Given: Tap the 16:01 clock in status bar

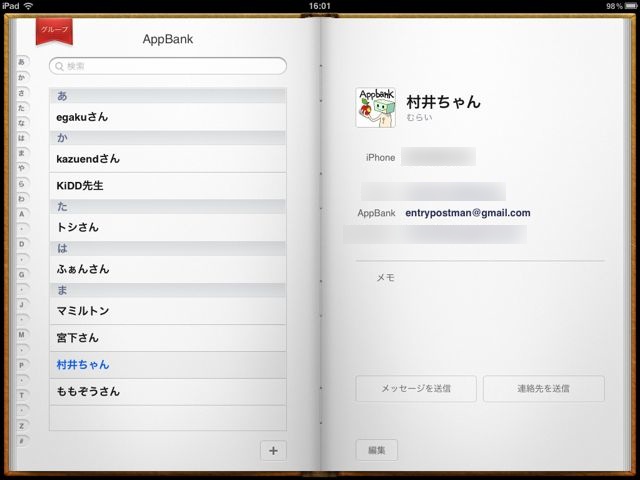Looking at the screenshot, I should click(320, 6).
